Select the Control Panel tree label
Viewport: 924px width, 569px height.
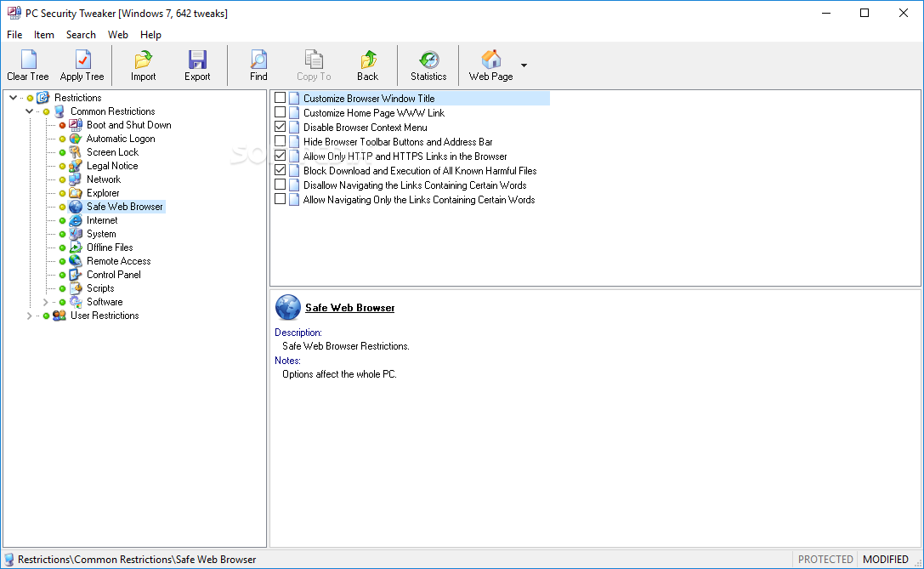coord(114,275)
